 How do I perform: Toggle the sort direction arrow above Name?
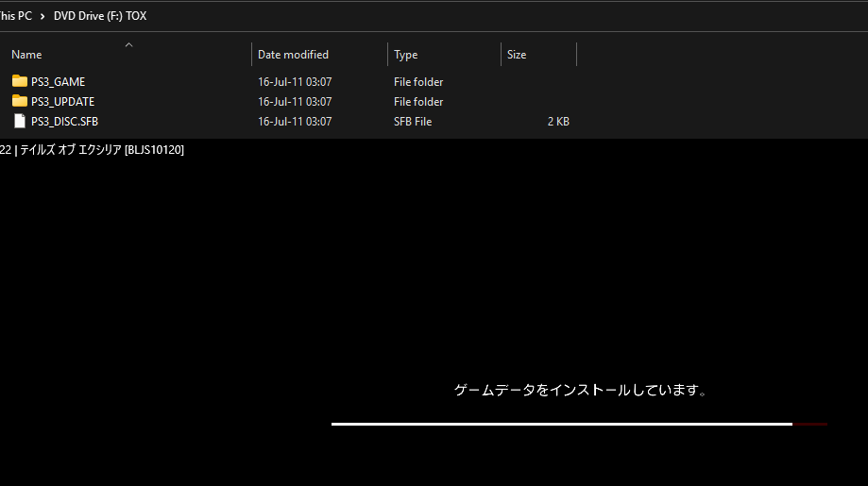click(129, 44)
